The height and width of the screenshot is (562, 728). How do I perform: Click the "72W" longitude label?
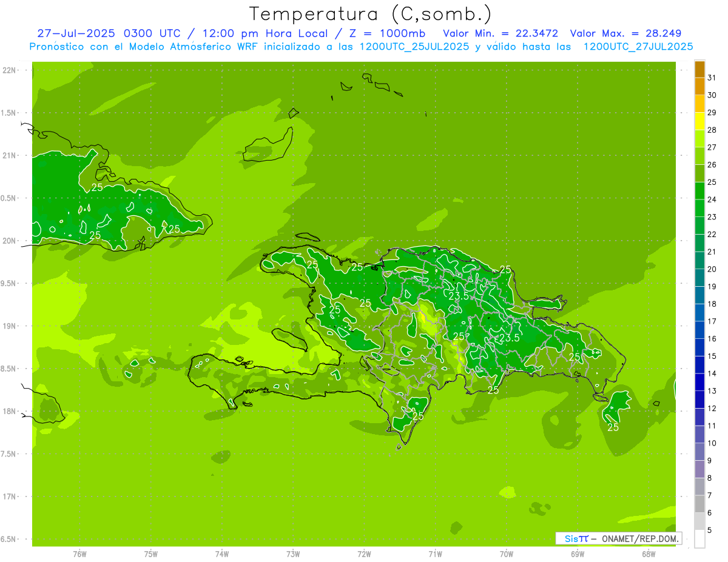pyautogui.click(x=364, y=554)
